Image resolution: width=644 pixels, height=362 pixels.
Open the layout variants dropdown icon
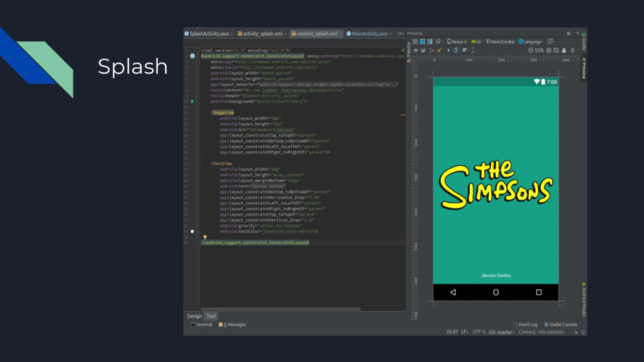[x=551, y=41]
